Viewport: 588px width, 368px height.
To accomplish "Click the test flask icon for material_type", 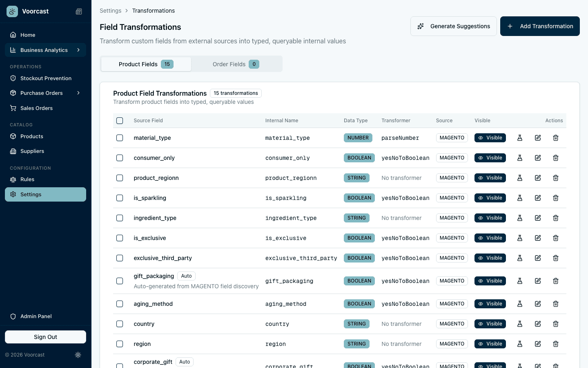I will click(x=520, y=138).
